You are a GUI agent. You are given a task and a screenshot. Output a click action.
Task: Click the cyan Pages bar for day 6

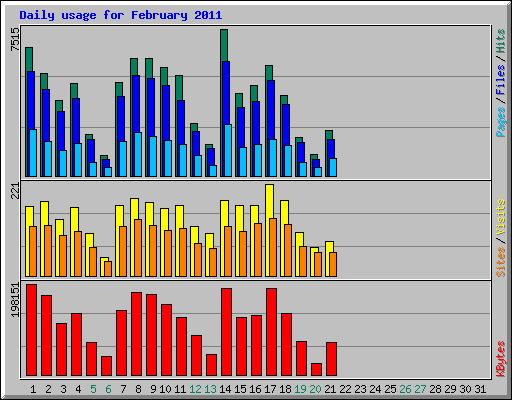108,172
